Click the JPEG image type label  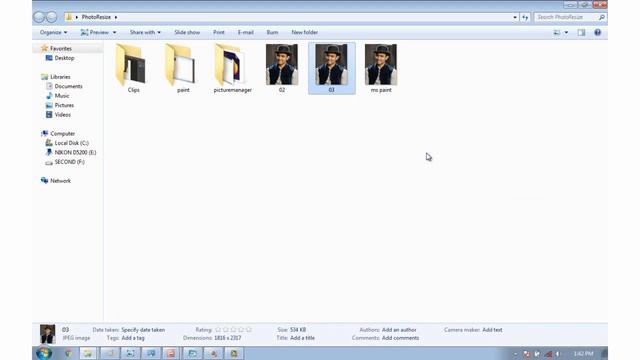(76, 338)
